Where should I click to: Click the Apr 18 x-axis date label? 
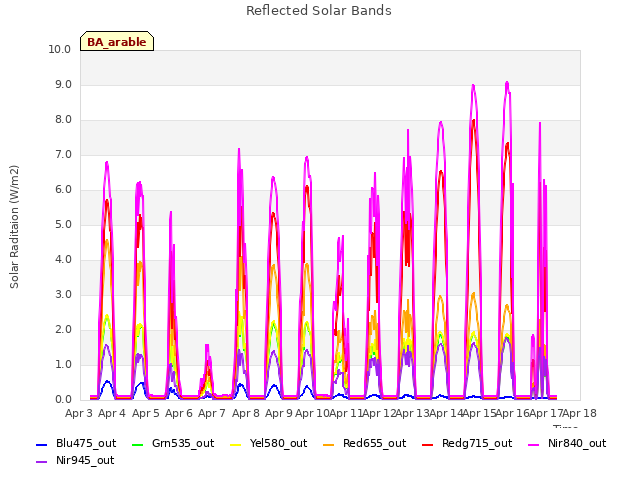(x=580, y=414)
